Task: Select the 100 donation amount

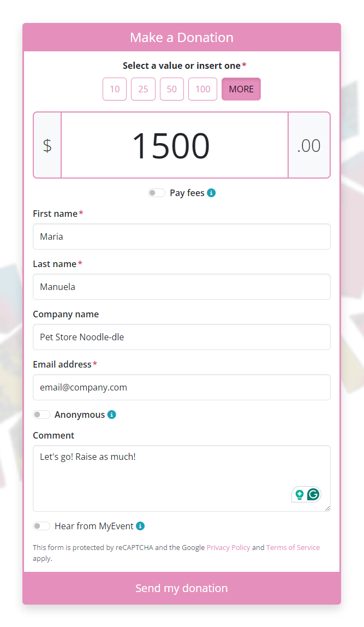Action: click(202, 89)
